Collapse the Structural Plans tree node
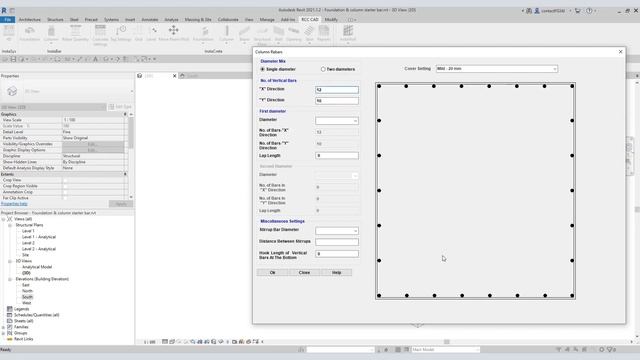640x360 pixels. 10,225
